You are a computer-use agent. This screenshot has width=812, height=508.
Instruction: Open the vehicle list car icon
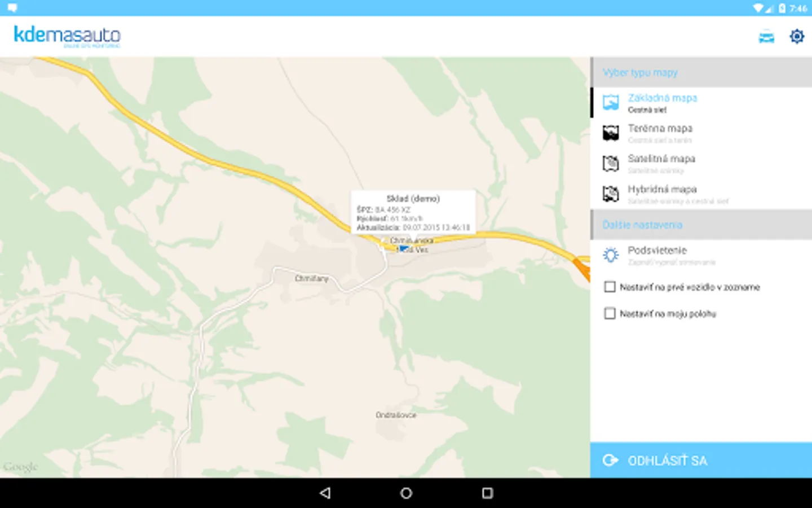766,37
